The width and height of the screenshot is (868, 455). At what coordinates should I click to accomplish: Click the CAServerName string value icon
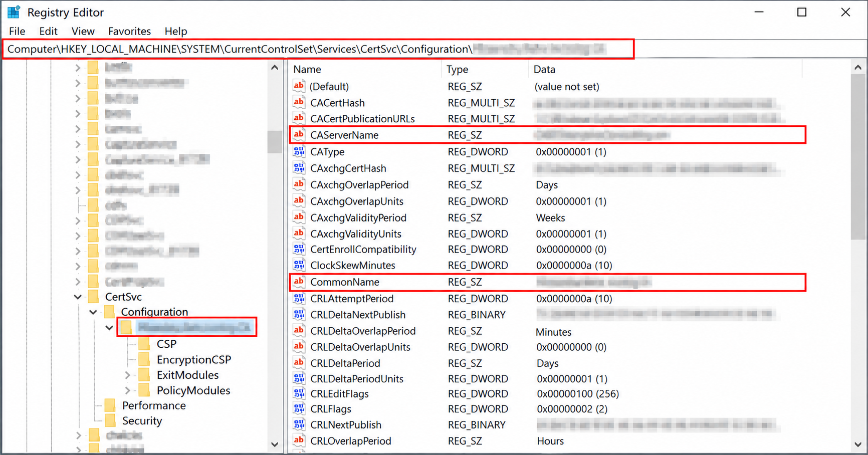click(299, 135)
